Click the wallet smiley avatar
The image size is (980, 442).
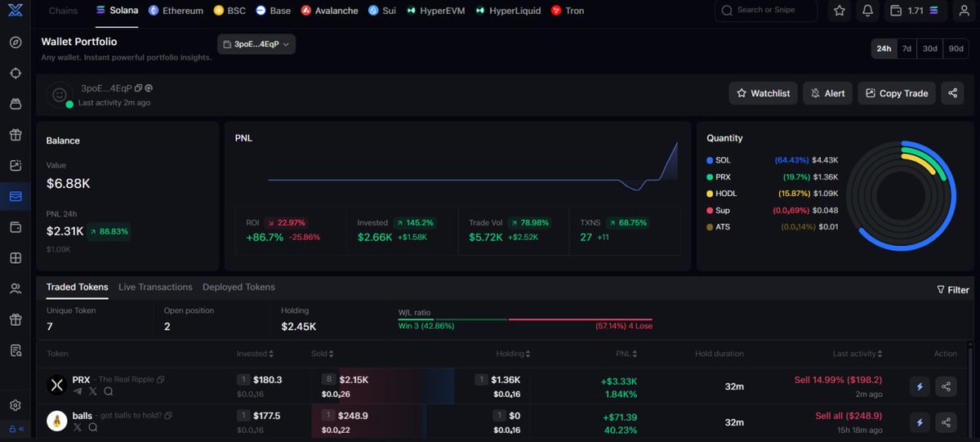[60, 95]
